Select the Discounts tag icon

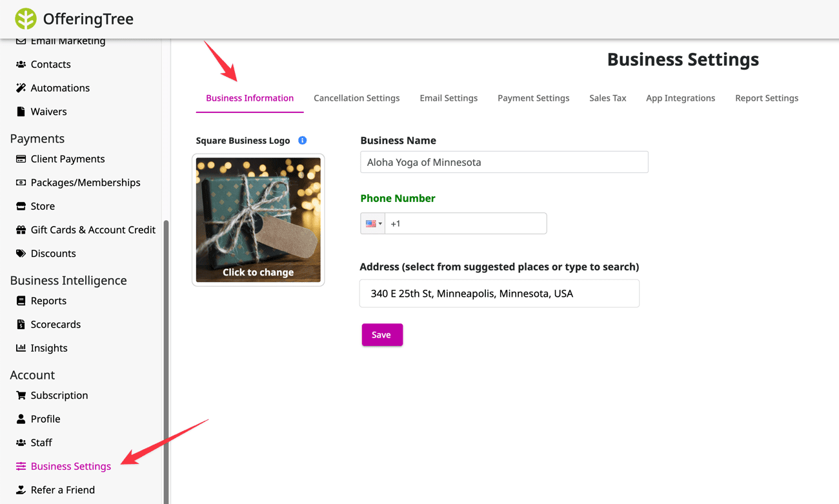[21, 254]
